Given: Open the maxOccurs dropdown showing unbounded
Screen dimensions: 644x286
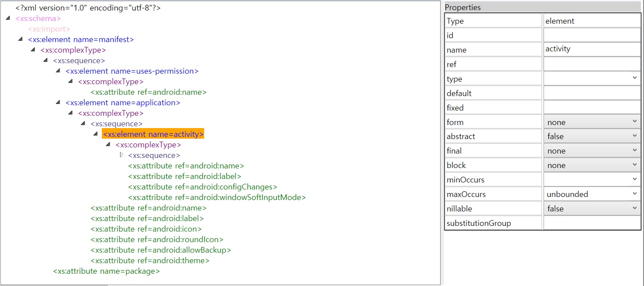Looking at the screenshot, I should pyautogui.click(x=592, y=194).
